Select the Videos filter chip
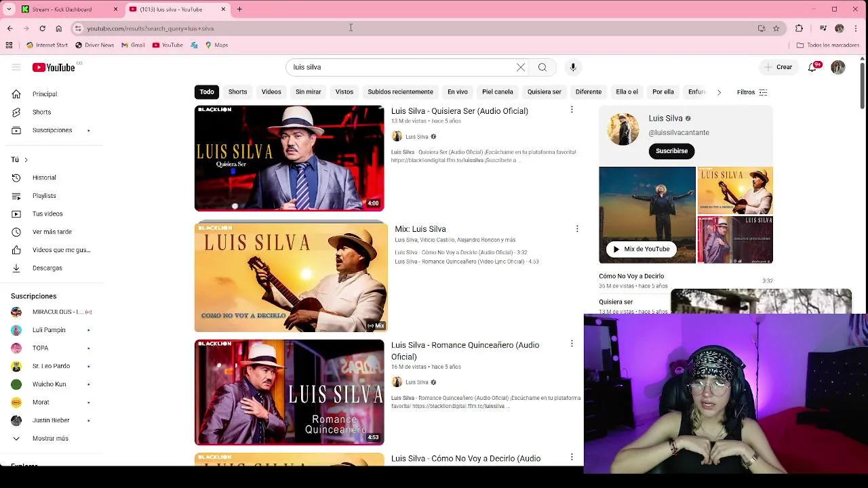868x488 pixels. click(x=271, y=91)
